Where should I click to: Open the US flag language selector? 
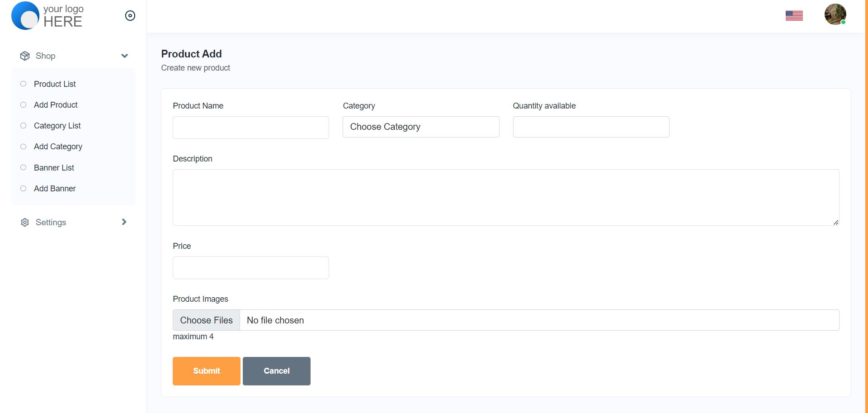click(794, 16)
